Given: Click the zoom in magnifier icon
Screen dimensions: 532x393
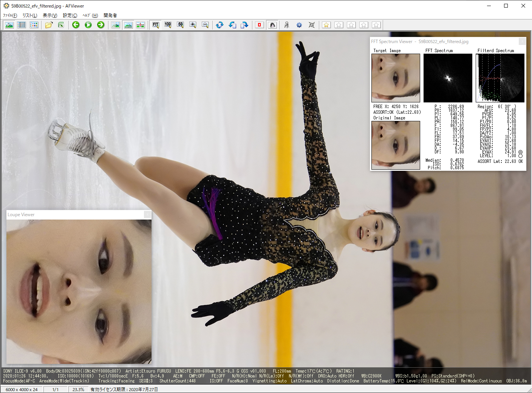Looking at the screenshot, I should point(193,25).
